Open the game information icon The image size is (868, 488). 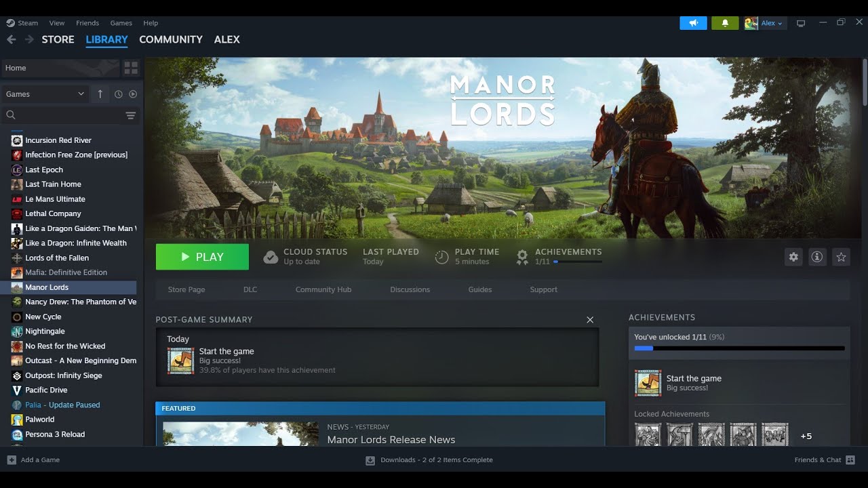pos(817,257)
